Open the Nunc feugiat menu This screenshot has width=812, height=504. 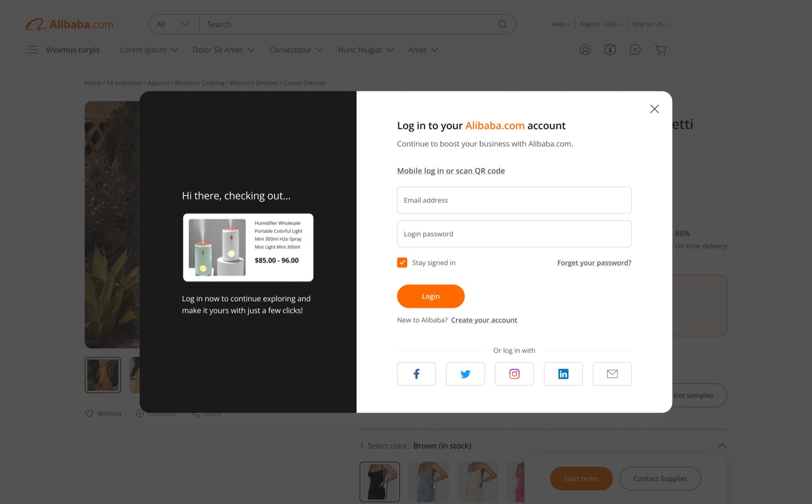(x=366, y=50)
